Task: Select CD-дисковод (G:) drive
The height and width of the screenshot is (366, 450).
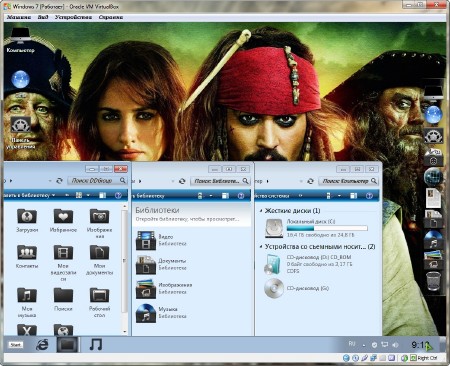Action: (x=297, y=288)
